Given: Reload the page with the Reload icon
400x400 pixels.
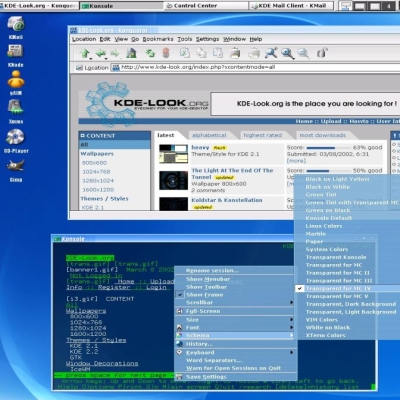Looking at the screenshot, I should (150, 53).
